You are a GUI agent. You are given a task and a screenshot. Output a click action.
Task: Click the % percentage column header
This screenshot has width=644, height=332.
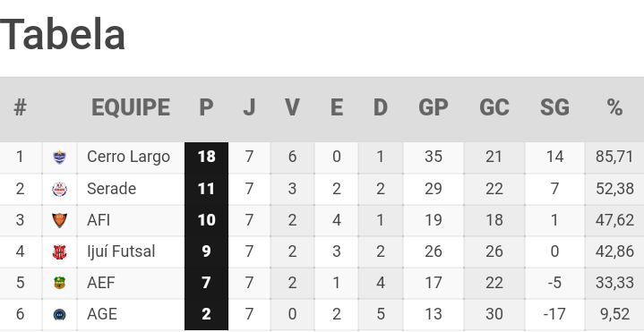pyautogui.click(x=614, y=107)
